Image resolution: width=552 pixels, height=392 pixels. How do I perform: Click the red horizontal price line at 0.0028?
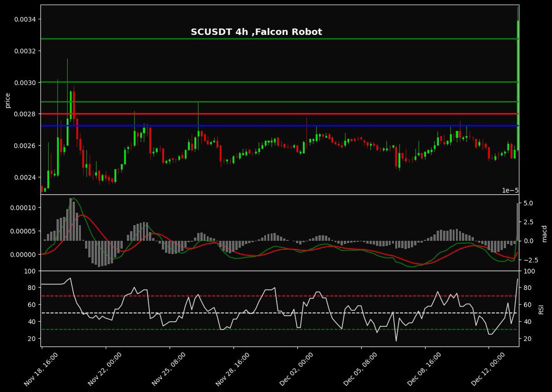tap(280, 114)
